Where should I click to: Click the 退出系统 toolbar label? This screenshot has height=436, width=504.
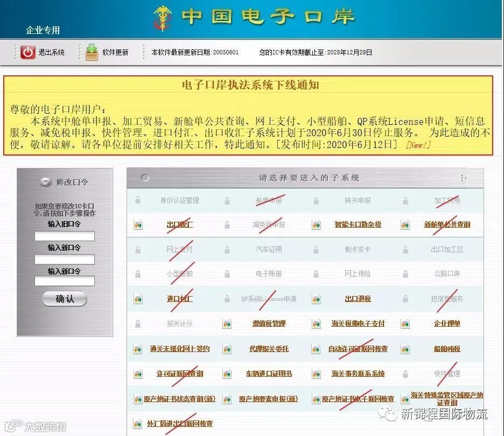click(52, 52)
